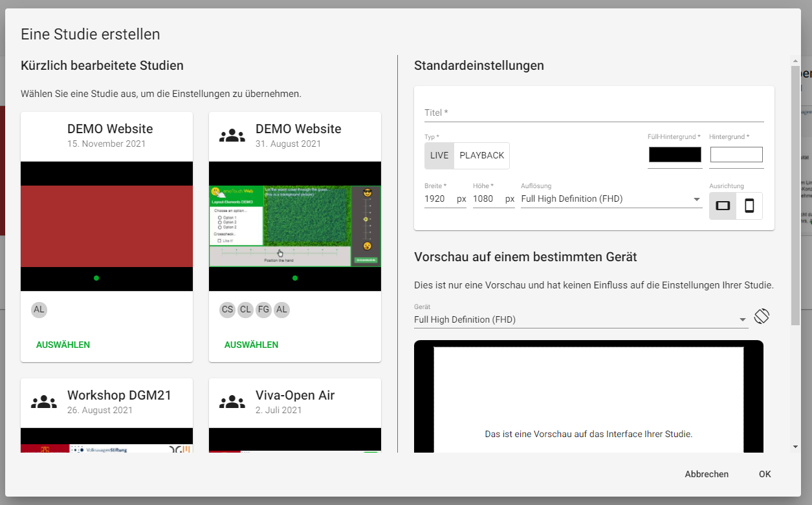Click the rotate device preview icon

point(762,316)
